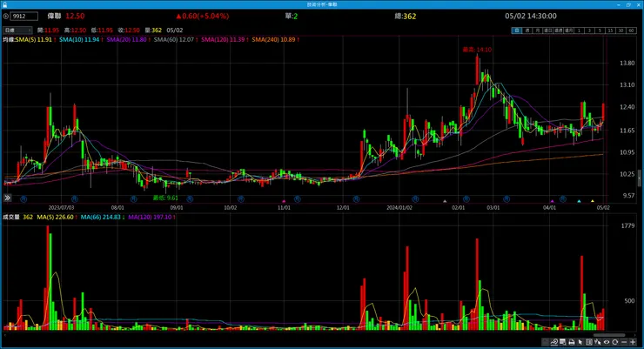Click the split-columns layout icon
Screen dimensions: 644x349
589,342
